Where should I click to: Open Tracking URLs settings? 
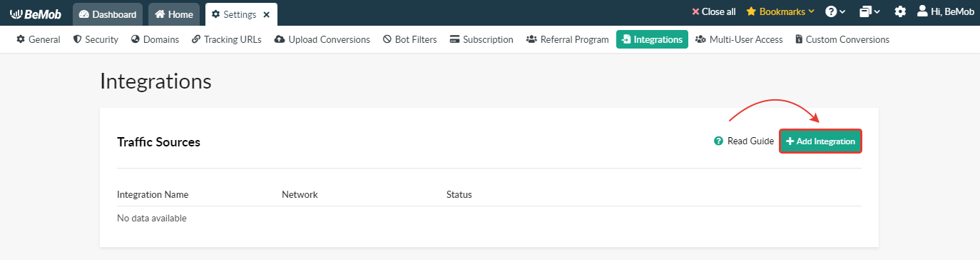pos(227,39)
